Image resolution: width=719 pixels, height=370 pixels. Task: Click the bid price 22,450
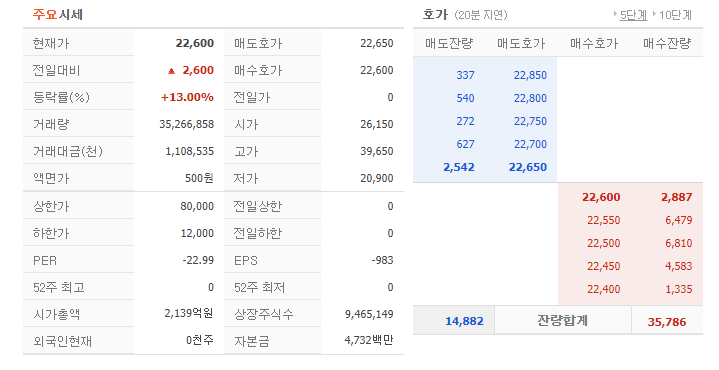603,266
